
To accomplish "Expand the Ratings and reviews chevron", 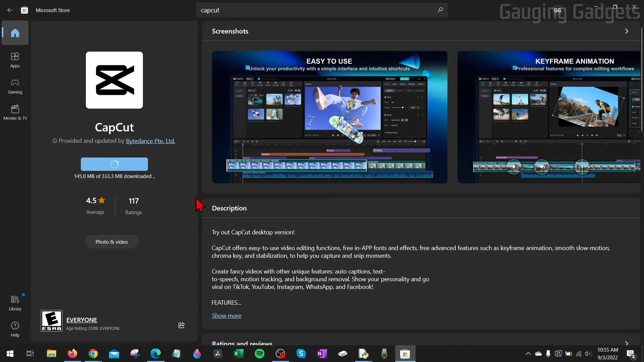I will pyautogui.click(x=626, y=343).
